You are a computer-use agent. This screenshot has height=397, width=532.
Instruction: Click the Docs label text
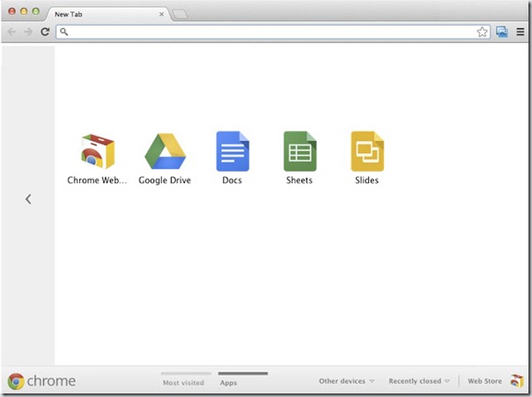point(232,180)
